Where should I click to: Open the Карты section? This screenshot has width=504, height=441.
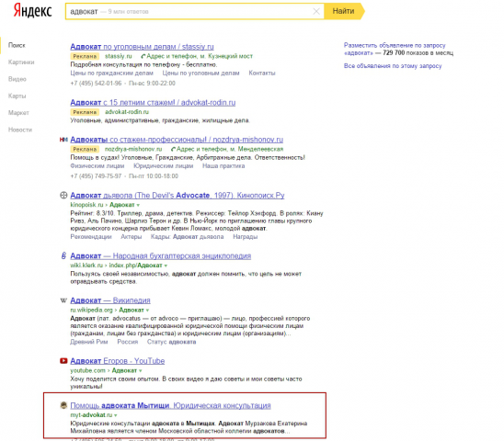coord(17,96)
